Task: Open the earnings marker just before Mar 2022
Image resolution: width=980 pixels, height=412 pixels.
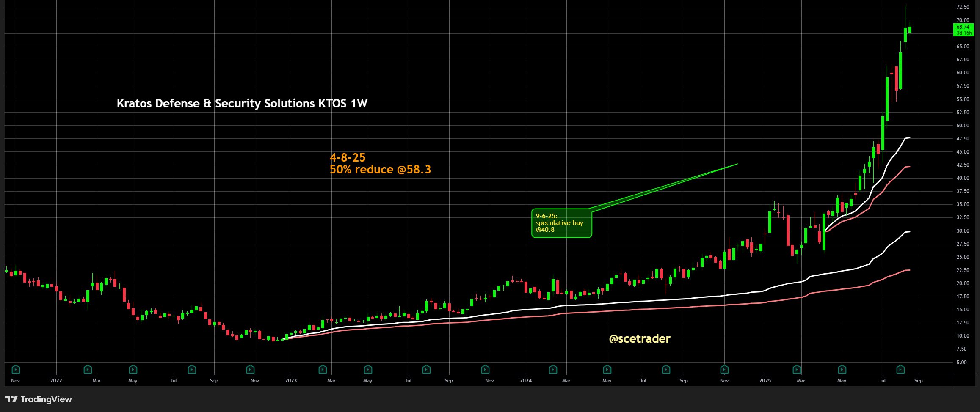Action: [88, 370]
